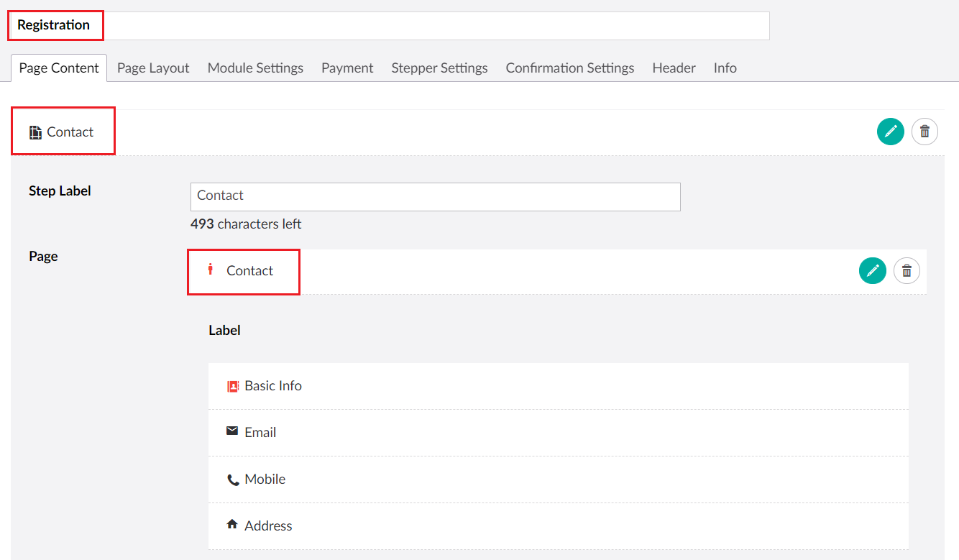Click the Basic Info contact card icon
The width and height of the screenshot is (959, 560).
(232, 386)
